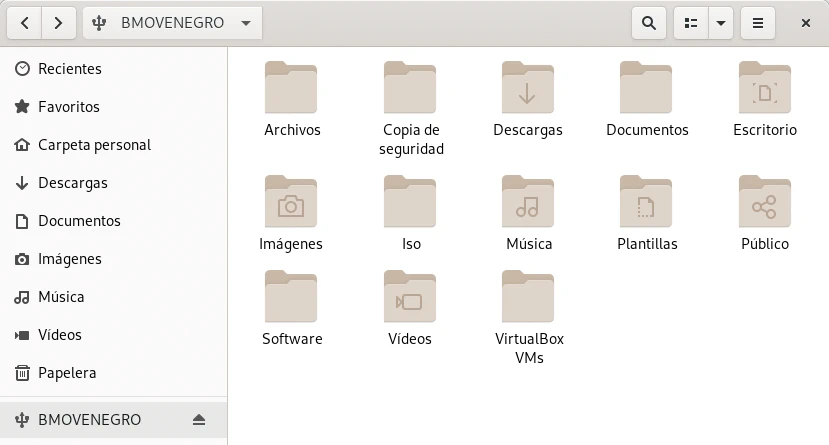
Task: Open the hamburger main menu
Action: (758, 22)
